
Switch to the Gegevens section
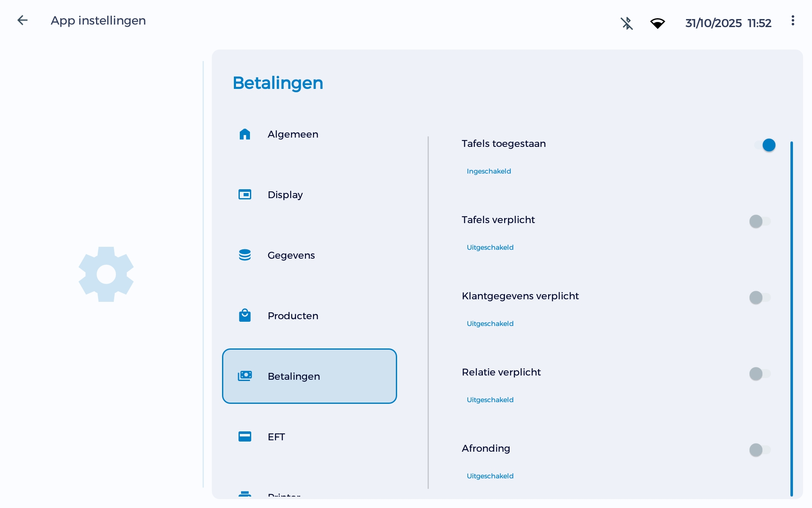(x=291, y=255)
